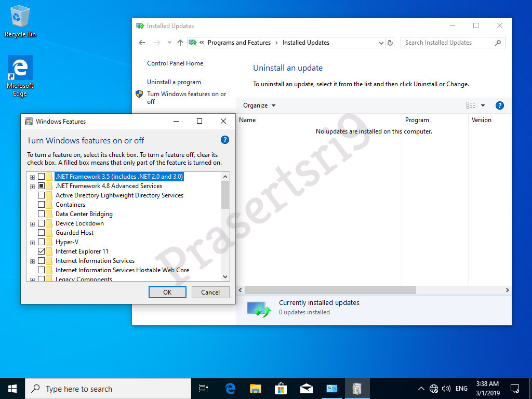Open Microsoft Store from the taskbar

(281, 389)
